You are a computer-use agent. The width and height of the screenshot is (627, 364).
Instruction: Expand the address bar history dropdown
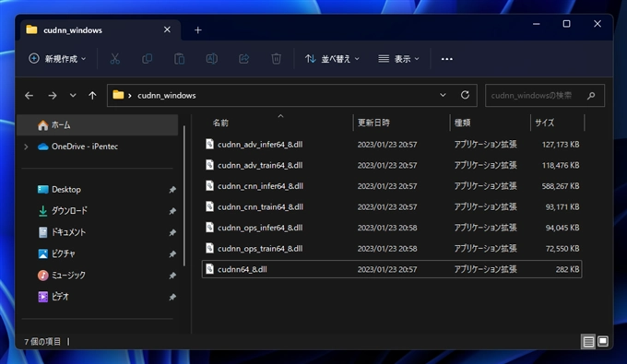coord(443,95)
